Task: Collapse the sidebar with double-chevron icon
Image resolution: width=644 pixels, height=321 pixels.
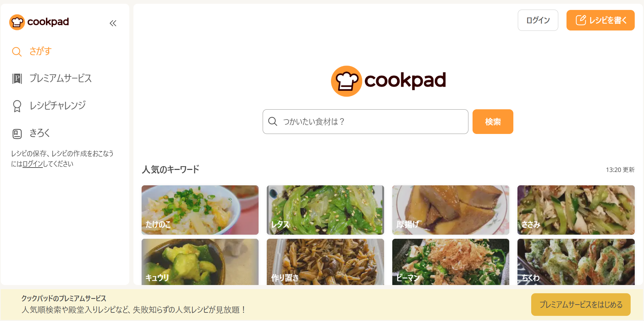Action: (x=113, y=23)
